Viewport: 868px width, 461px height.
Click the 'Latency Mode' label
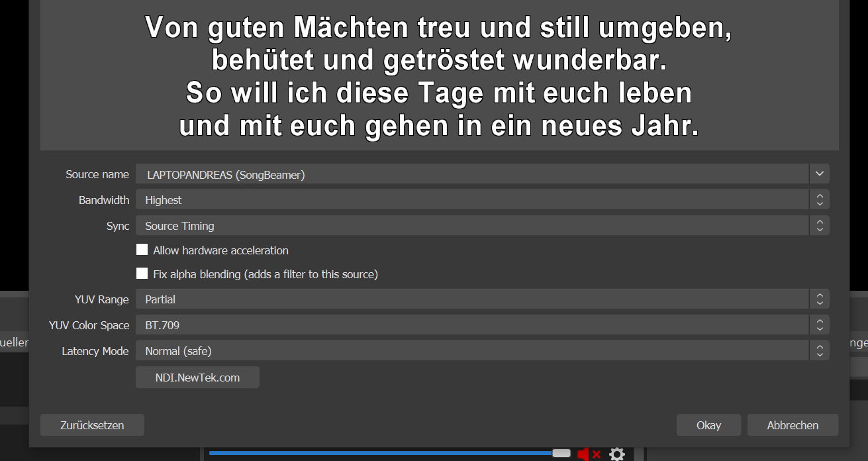[95, 351]
